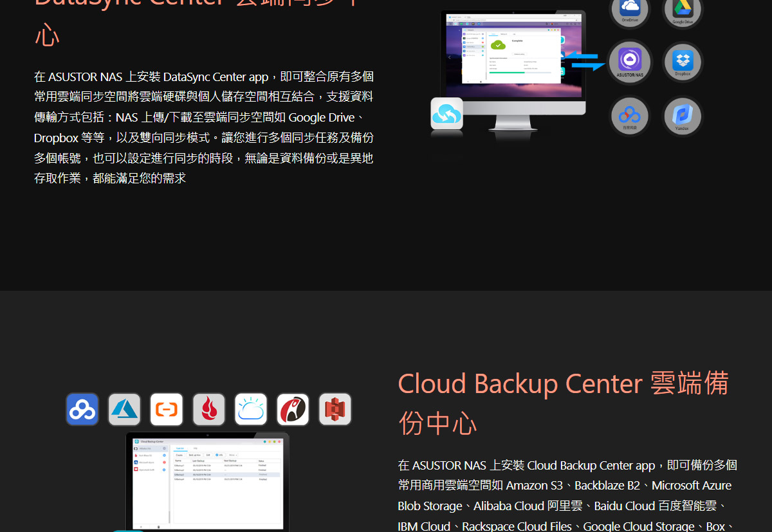Click the add account plus button
Viewport: 772px width, 532px height.
click(x=141, y=526)
